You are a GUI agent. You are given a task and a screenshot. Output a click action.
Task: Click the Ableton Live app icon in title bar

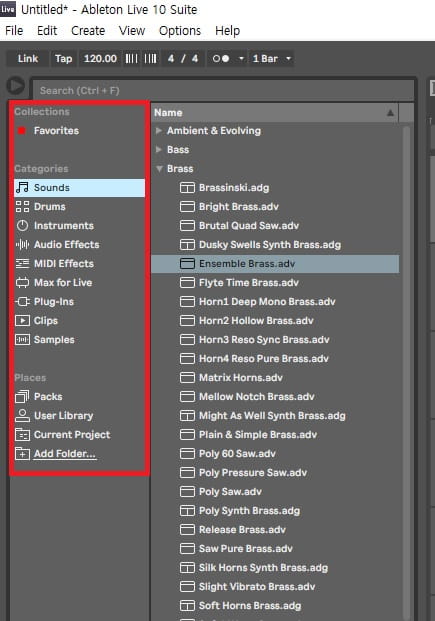click(x=8, y=9)
